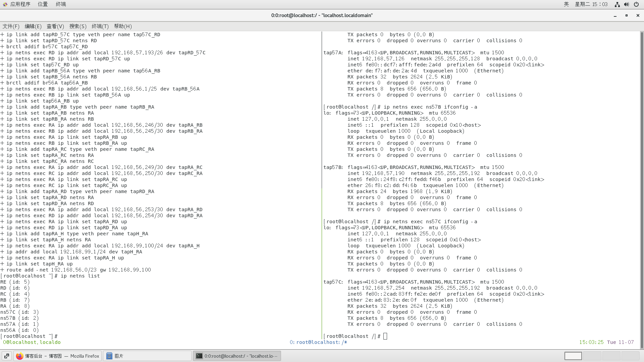Click the 'ip netns exec ns57C ifconfig -a' command

coord(430,222)
